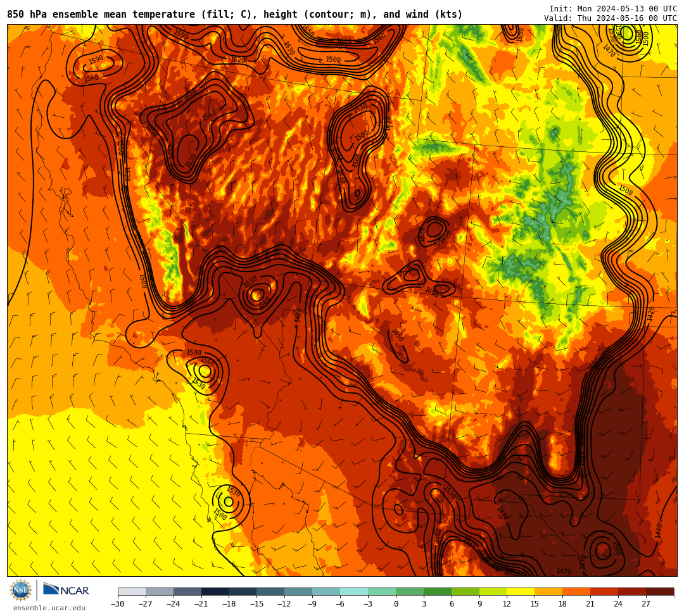Click the −30 colorbar tick label
The image size is (684, 616).
[x=118, y=604]
